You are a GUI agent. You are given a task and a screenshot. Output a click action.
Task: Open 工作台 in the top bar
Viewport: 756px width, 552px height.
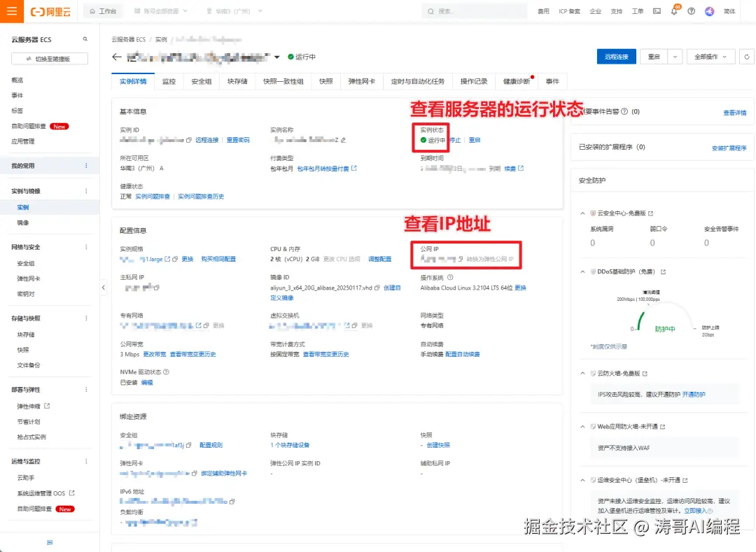[x=103, y=11]
